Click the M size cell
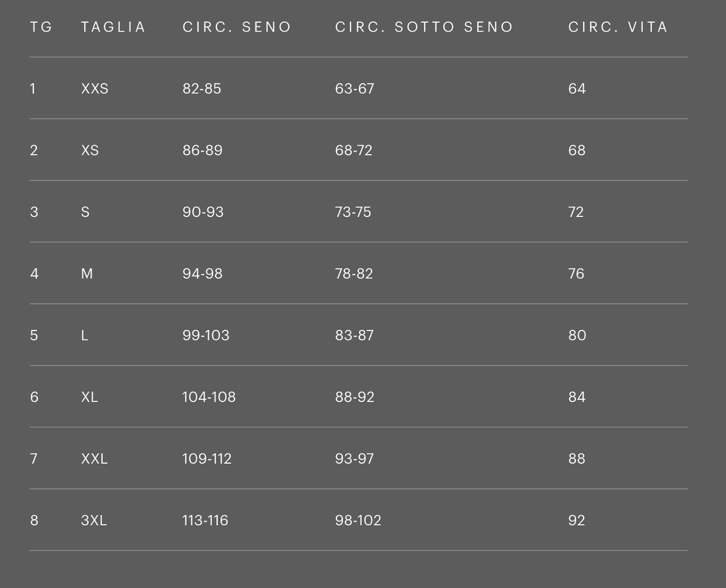The image size is (726, 588). 87,274
